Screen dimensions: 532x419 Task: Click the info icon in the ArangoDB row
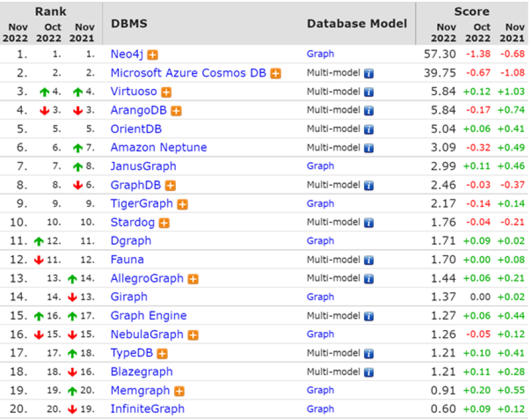[x=369, y=111]
